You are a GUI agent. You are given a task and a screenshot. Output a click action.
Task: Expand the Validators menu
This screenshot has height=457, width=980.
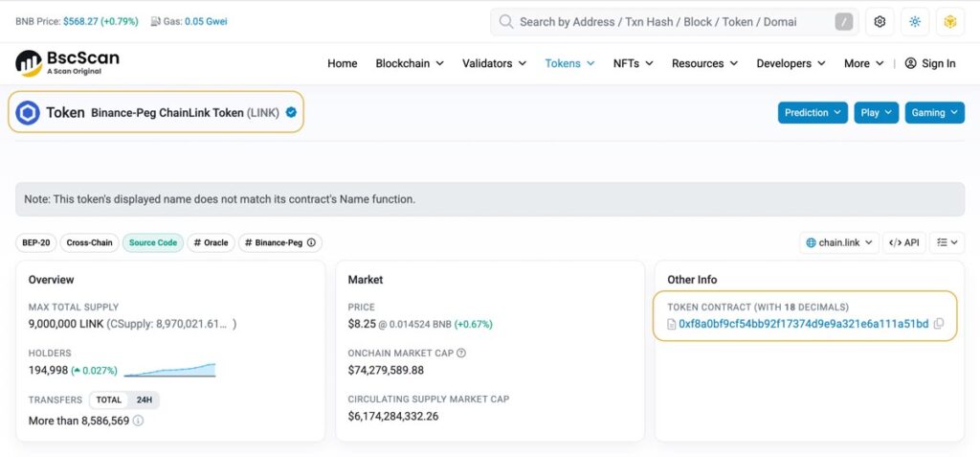click(x=495, y=63)
